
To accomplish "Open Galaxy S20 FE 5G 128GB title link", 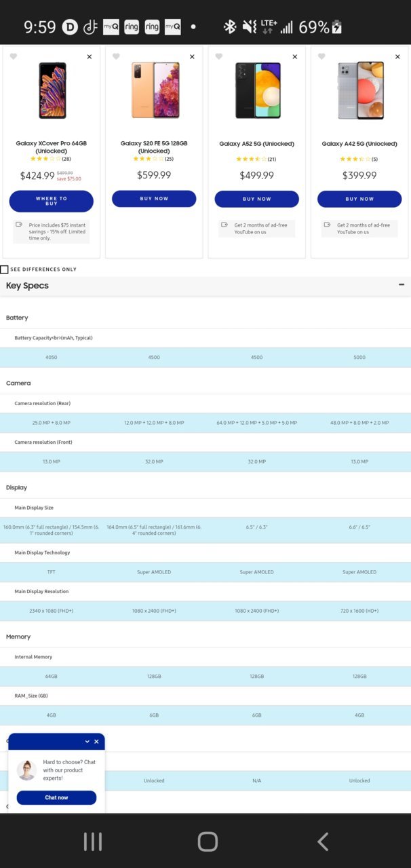I will pos(154,147).
